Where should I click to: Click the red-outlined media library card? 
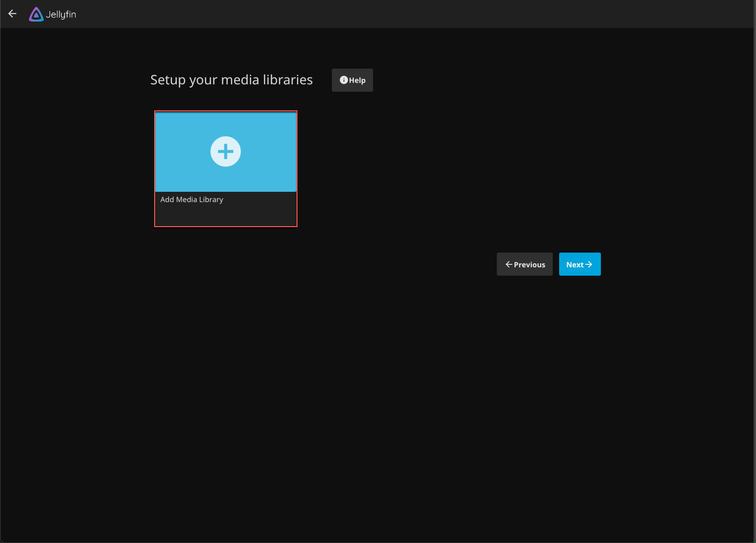(x=225, y=168)
